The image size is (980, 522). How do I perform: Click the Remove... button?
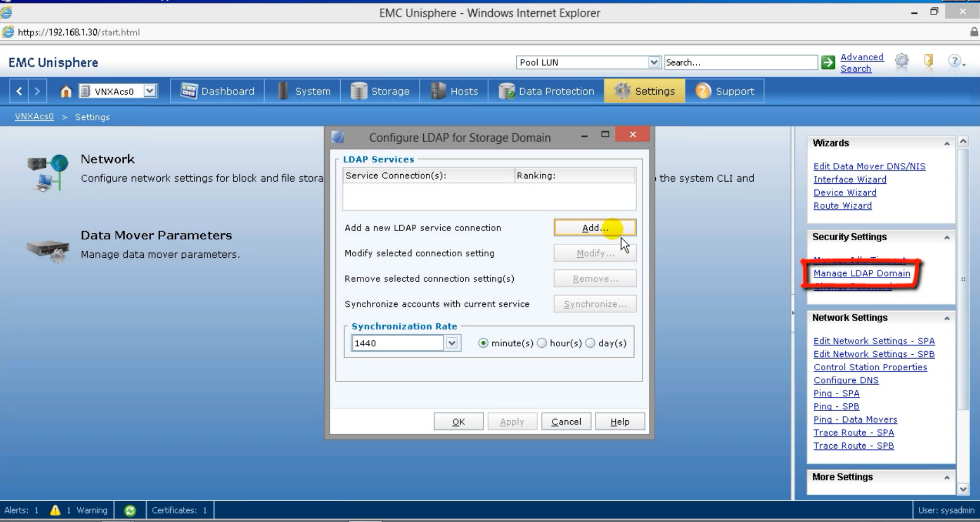coord(595,279)
